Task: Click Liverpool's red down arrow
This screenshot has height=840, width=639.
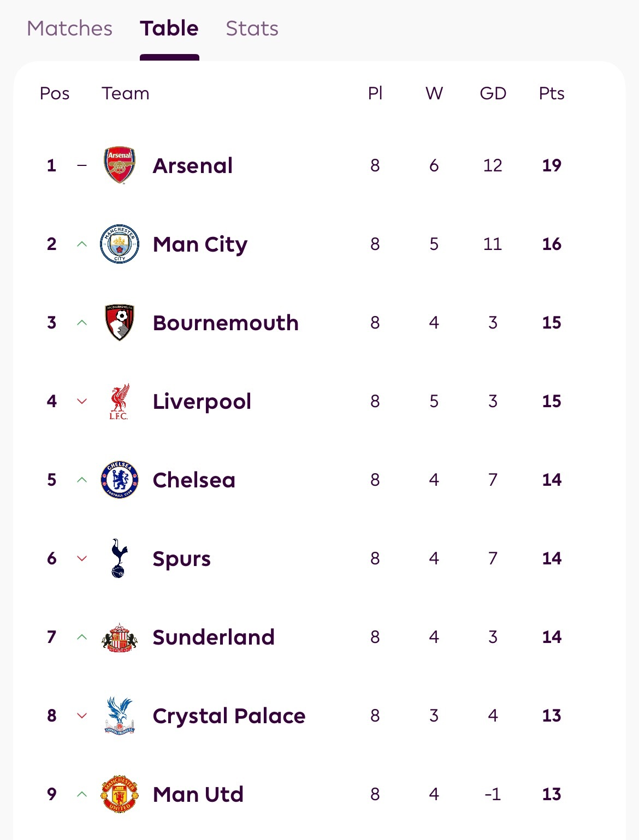Action: tap(82, 401)
